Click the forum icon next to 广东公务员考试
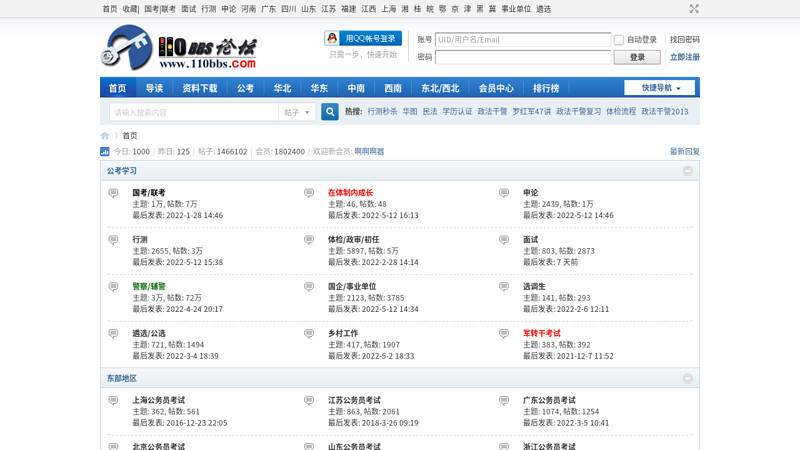The width and height of the screenshot is (800, 450). [504, 401]
